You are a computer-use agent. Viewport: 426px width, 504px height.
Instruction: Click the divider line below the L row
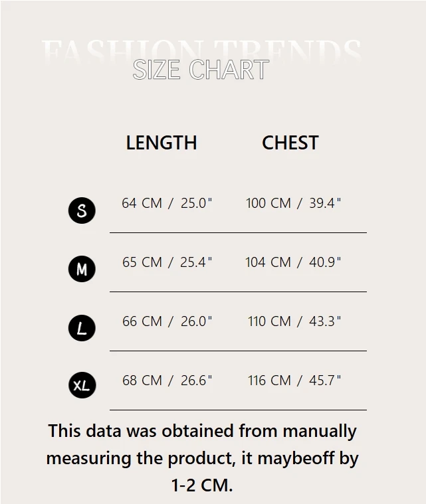point(238,351)
